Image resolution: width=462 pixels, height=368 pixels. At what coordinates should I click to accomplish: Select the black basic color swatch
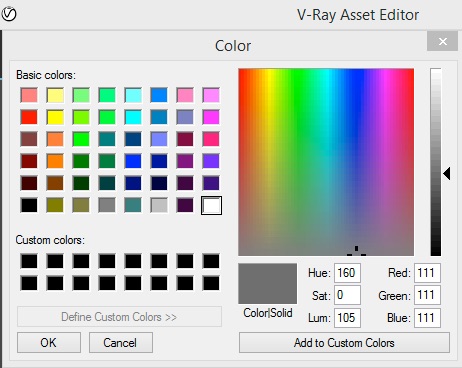(29, 205)
